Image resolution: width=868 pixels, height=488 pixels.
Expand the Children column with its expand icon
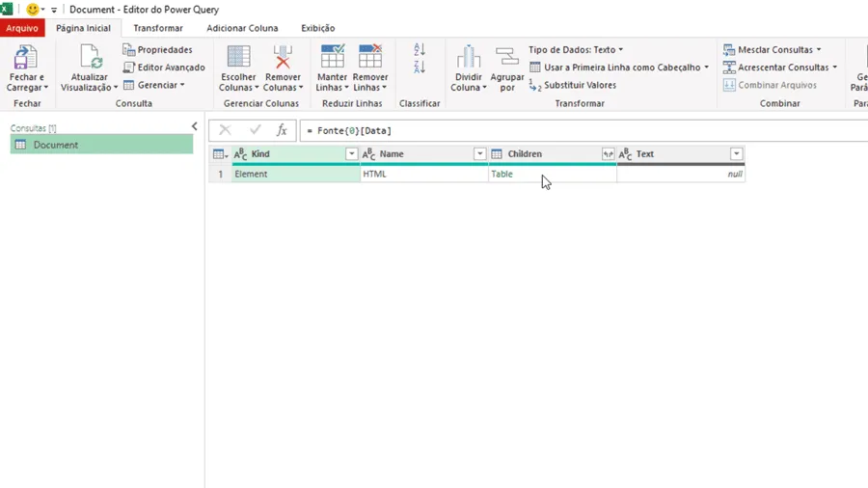[x=608, y=154]
